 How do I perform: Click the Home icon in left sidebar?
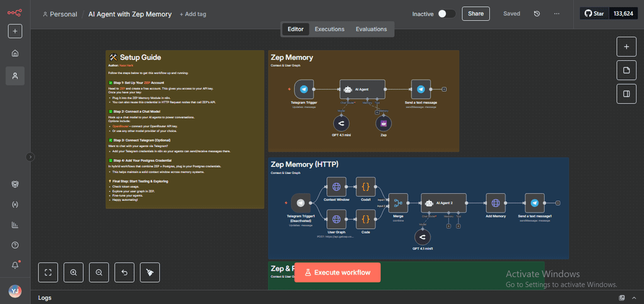[15, 53]
